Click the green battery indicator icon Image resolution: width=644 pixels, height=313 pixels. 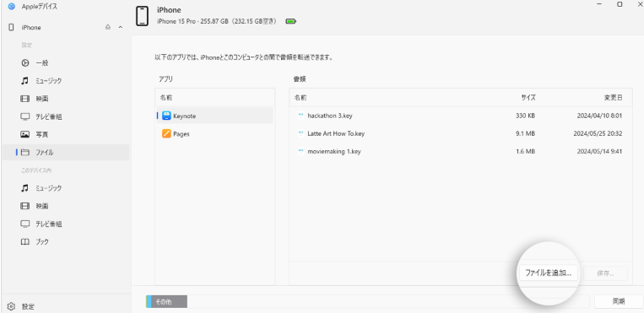(x=291, y=21)
